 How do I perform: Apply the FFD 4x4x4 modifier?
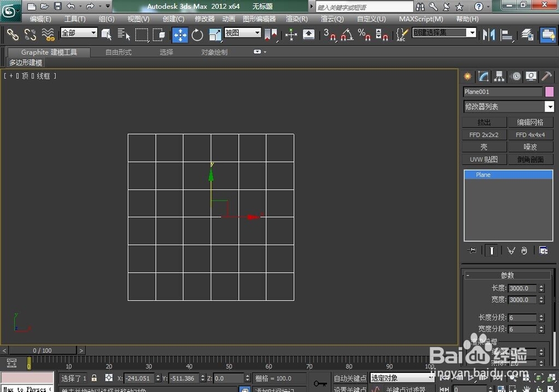coord(530,135)
